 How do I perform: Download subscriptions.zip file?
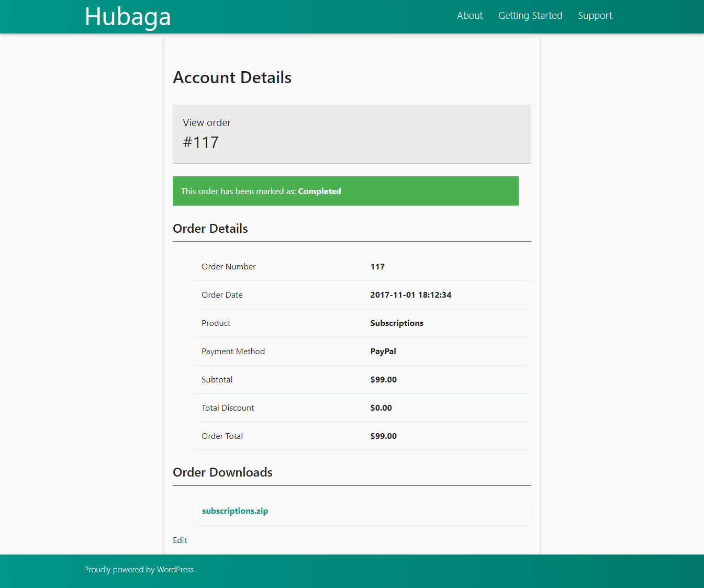(x=235, y=511)
